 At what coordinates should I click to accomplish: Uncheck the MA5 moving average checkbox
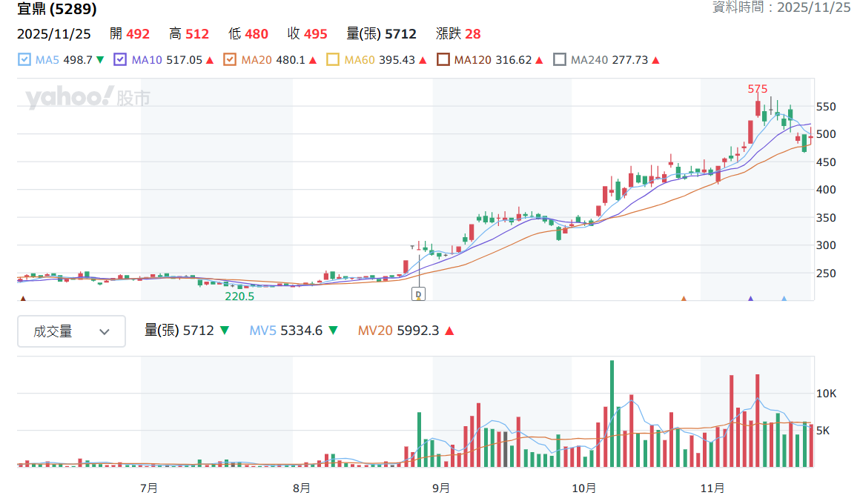click(x=24, y=60)
